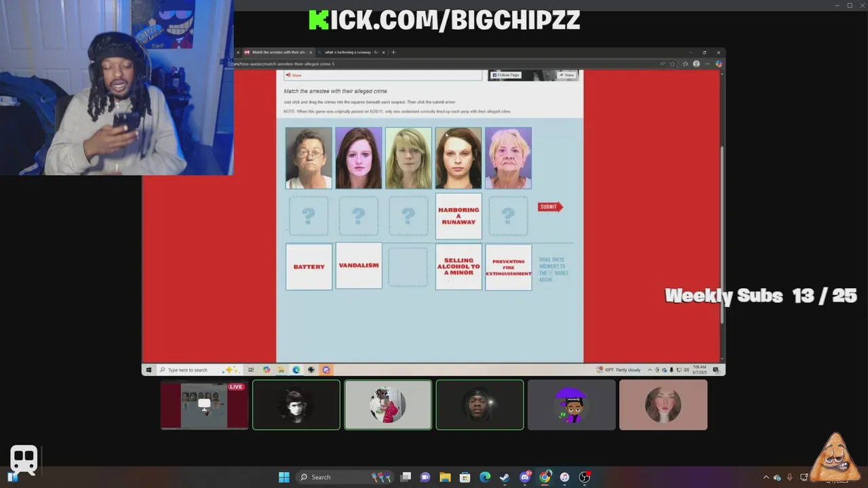Screen dimensions: 868x488
Task: Click the first suspect mugshot with glasses
Action: (x=309, y=158)
